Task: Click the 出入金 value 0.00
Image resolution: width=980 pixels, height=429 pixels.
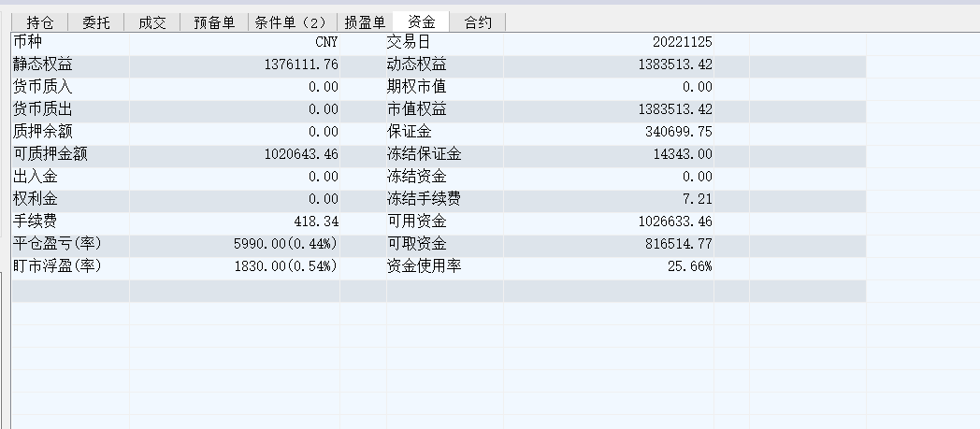Action: pos(324,177)
